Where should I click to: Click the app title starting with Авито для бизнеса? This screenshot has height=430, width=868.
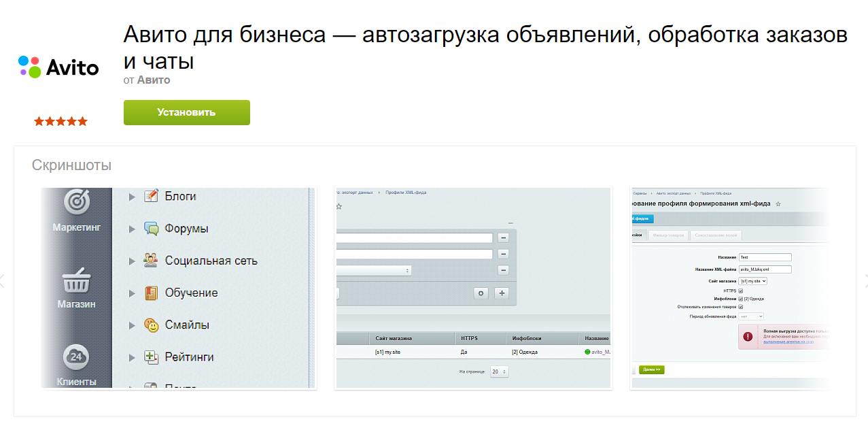click(x=485, y=48)
